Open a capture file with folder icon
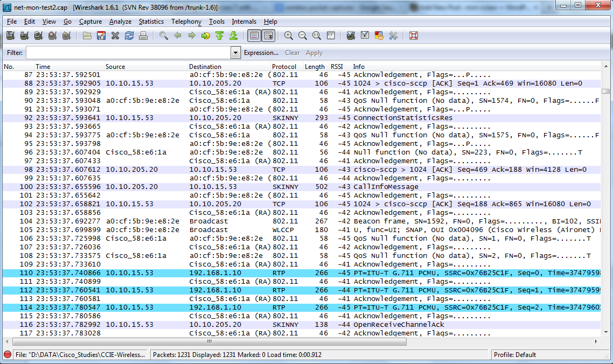 (87, 36)
